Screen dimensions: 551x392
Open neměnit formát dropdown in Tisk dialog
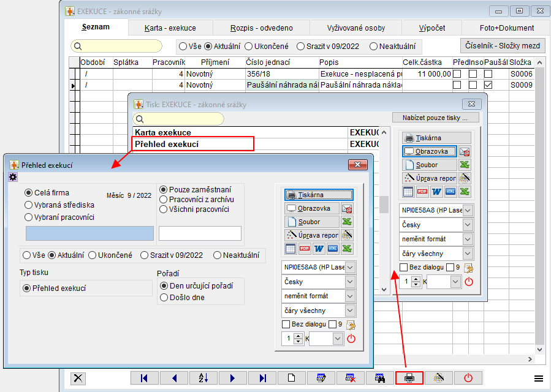pos(468,239)
